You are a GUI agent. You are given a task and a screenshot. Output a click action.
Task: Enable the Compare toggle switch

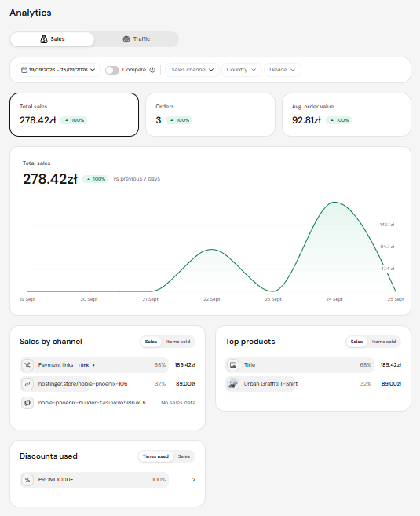pos(112,70)
